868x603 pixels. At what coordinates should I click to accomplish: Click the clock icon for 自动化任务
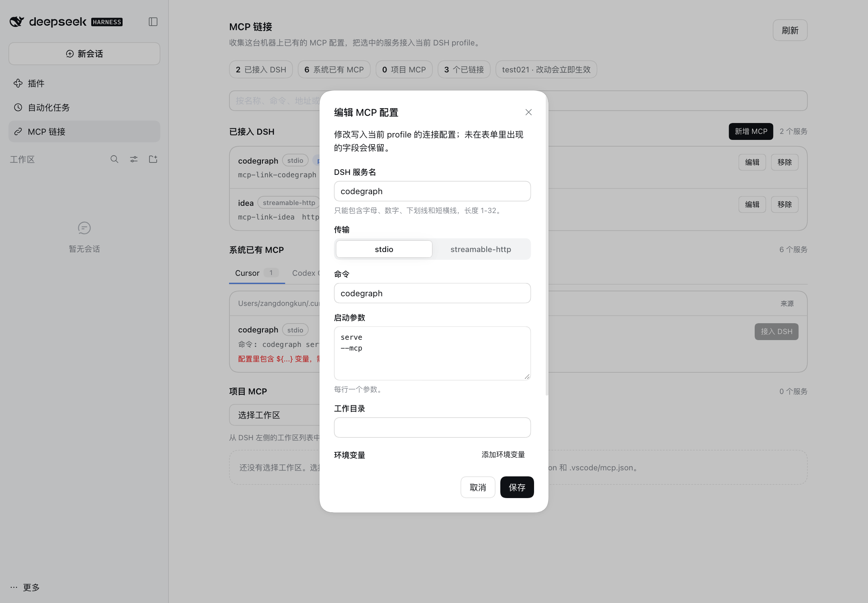pyautogui.click(x=18, y=107)
